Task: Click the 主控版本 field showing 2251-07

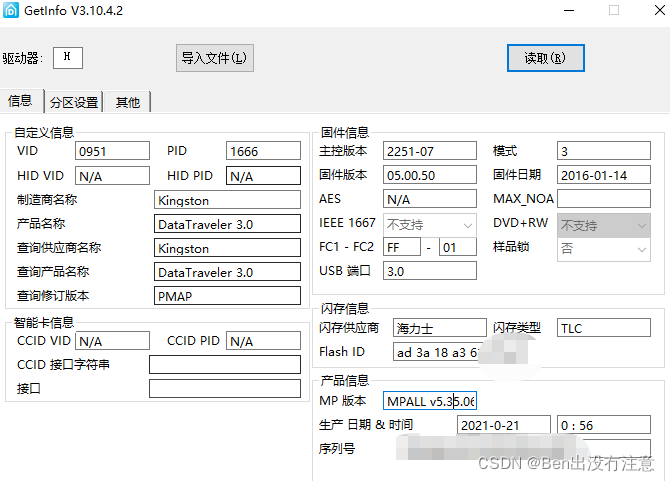Action: point(430,151)
